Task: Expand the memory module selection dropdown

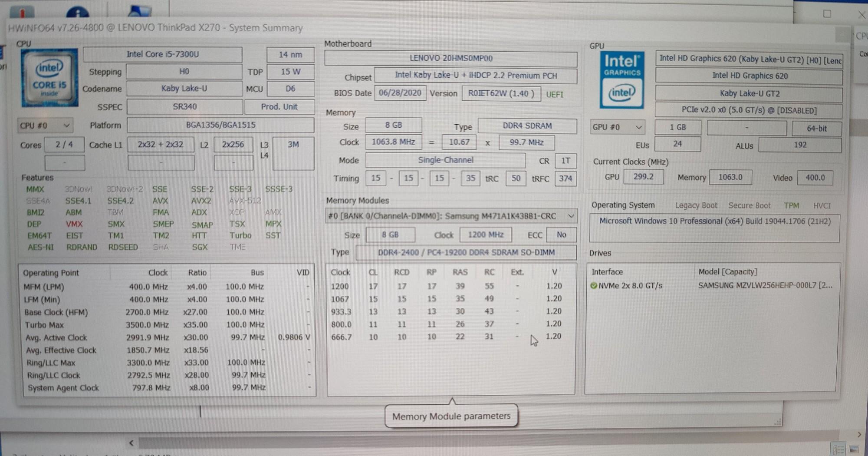Action: pyautogui.click(x=451, y=216)
